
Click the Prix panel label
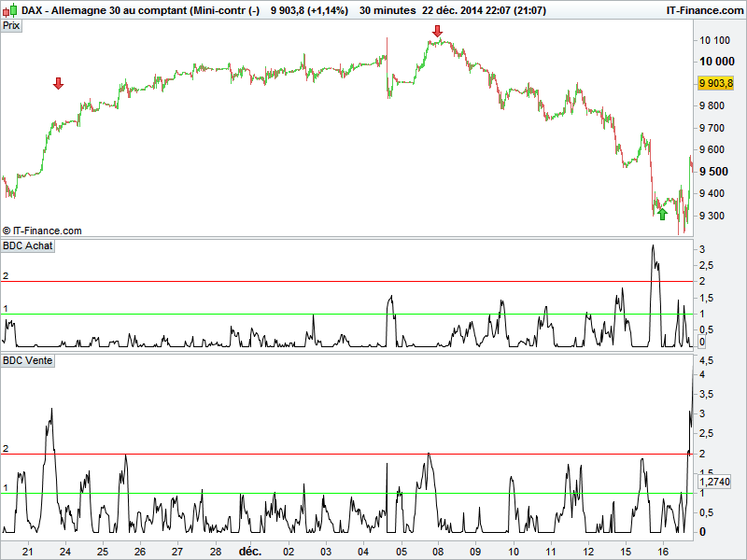pos(11,26)
